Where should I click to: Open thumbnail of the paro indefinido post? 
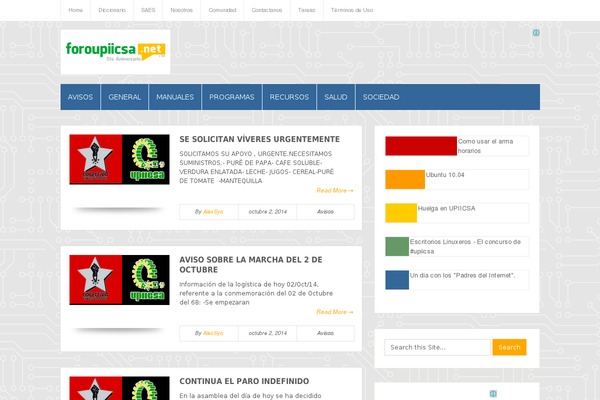(119, 388)
